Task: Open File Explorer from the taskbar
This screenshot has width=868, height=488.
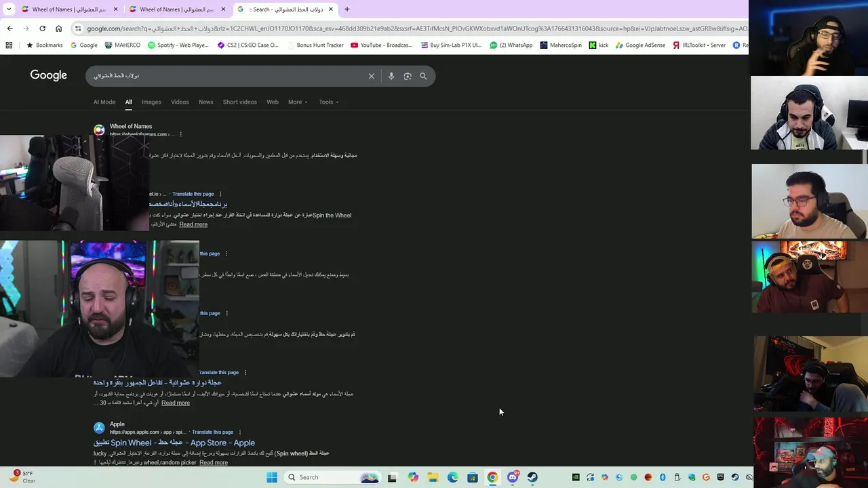Action: (433, 477)
